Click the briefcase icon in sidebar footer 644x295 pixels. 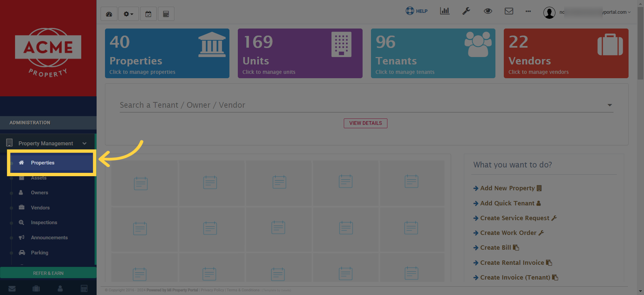tap(36, 289)
